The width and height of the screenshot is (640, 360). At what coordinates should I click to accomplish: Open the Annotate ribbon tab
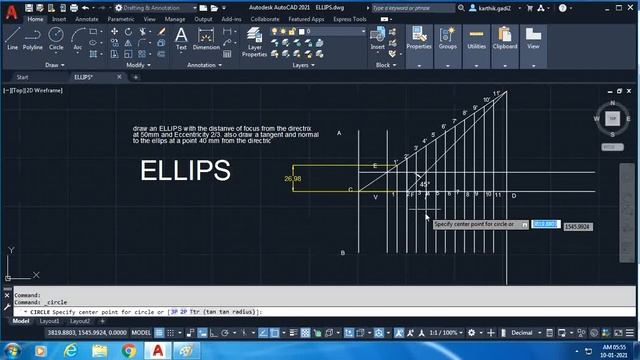pos(87,19)
